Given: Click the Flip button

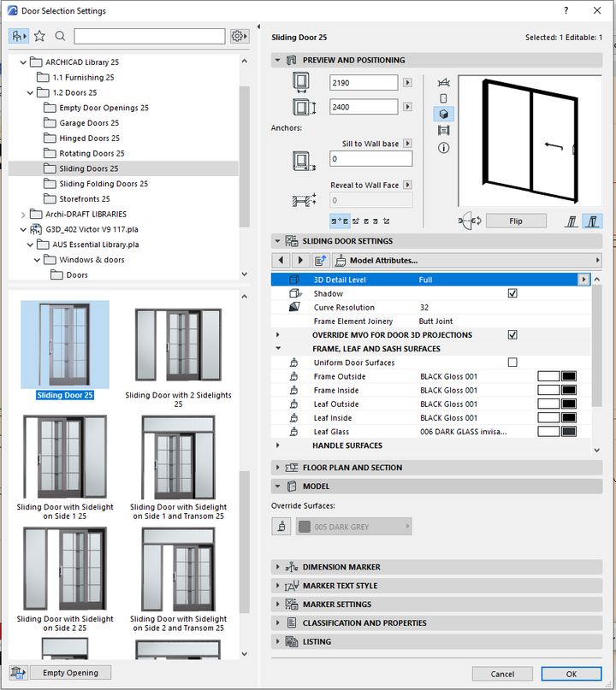Looking at the screenshot, I should pyautogui.click(x=516, y=221).
